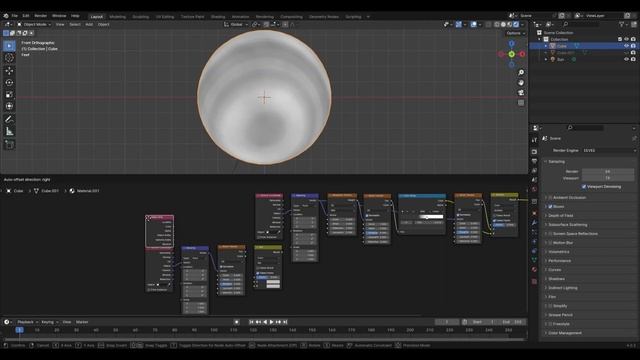Open the Render properties tab
This screenshot has height=360, width=640.
pyautogui.click(x=534, y=151)
